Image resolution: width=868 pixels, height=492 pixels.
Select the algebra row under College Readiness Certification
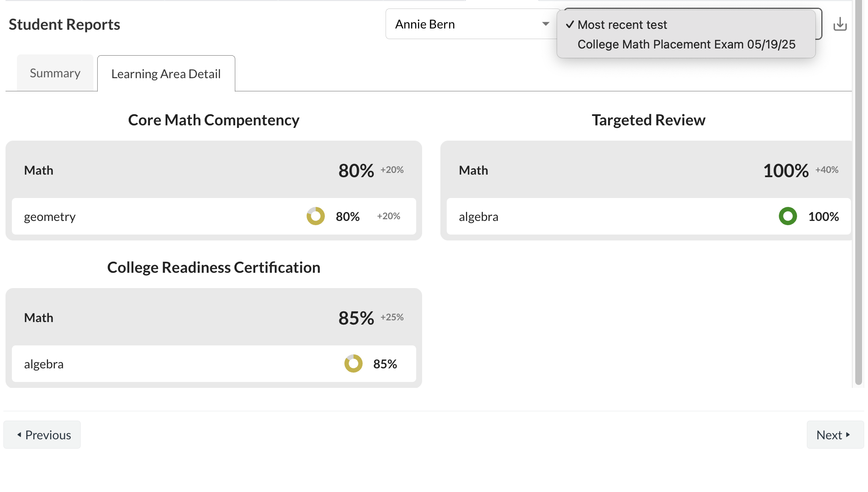tap(214, 364)
